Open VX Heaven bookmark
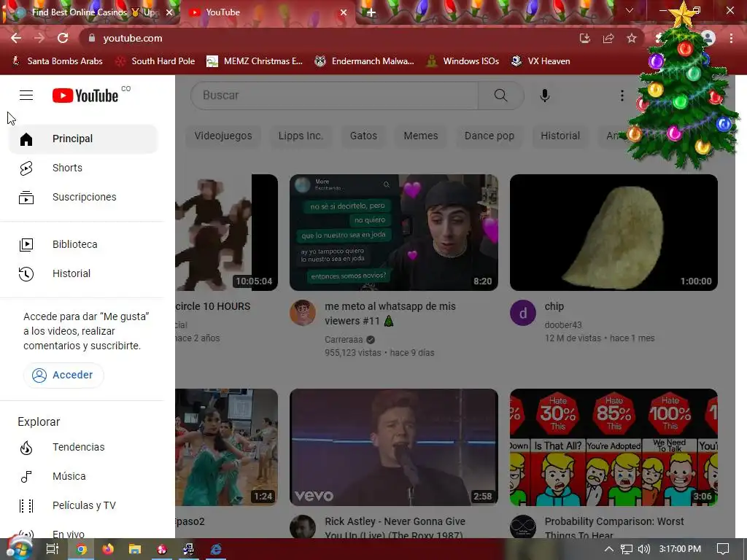 click(541, 61)
